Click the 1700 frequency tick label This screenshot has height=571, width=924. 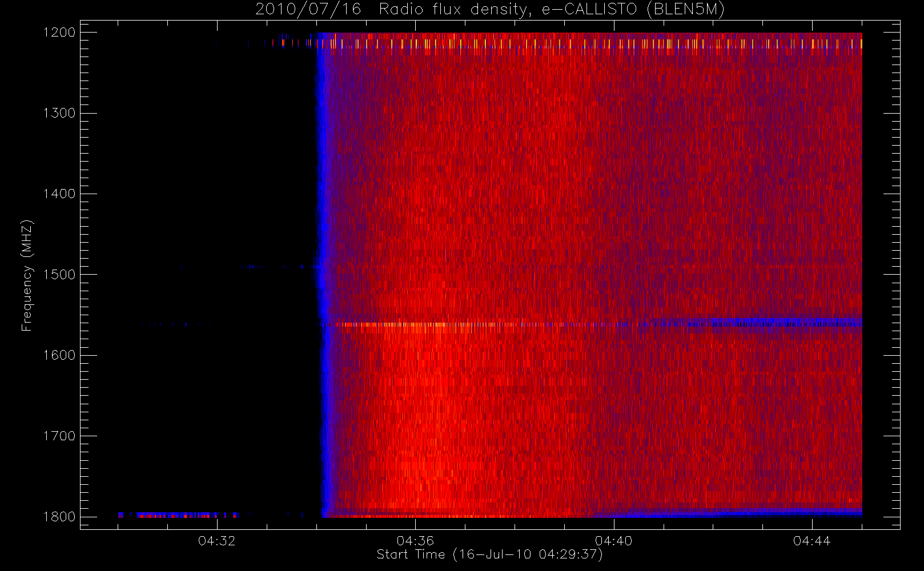coord(59,436)
